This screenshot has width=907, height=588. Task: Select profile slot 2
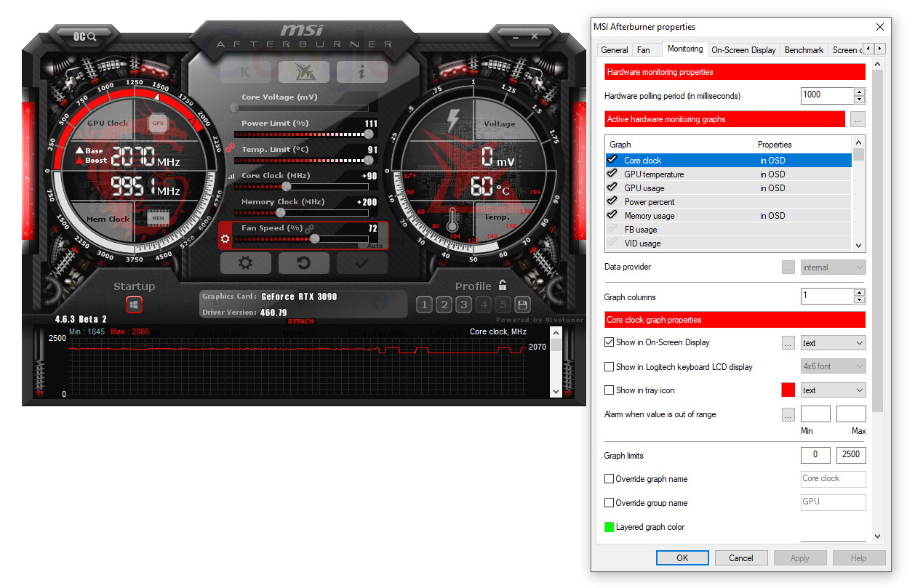coord(444,305)
